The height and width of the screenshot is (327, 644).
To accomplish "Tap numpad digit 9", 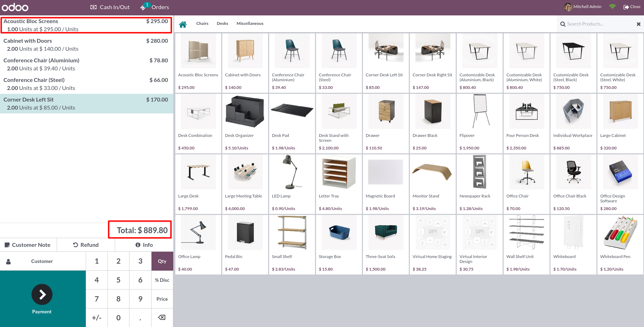I will point(140,299).
